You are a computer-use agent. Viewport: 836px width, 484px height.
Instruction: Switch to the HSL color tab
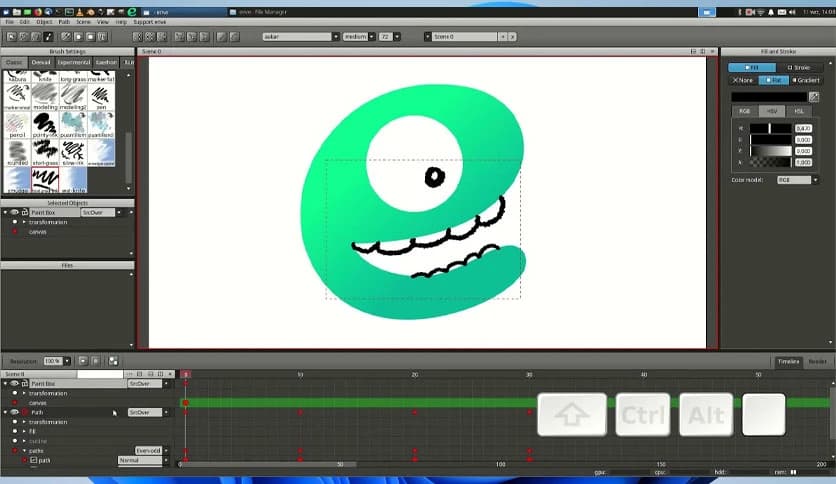tap(798, 111)
